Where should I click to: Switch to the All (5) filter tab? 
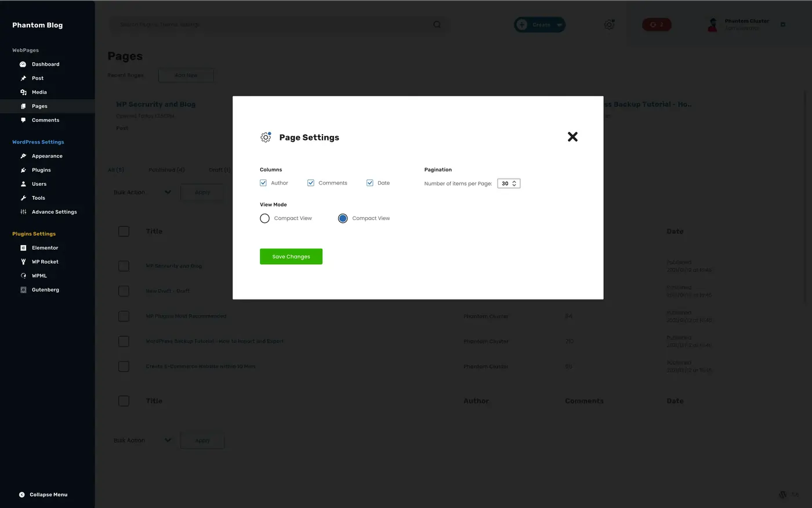coord(116,170)
